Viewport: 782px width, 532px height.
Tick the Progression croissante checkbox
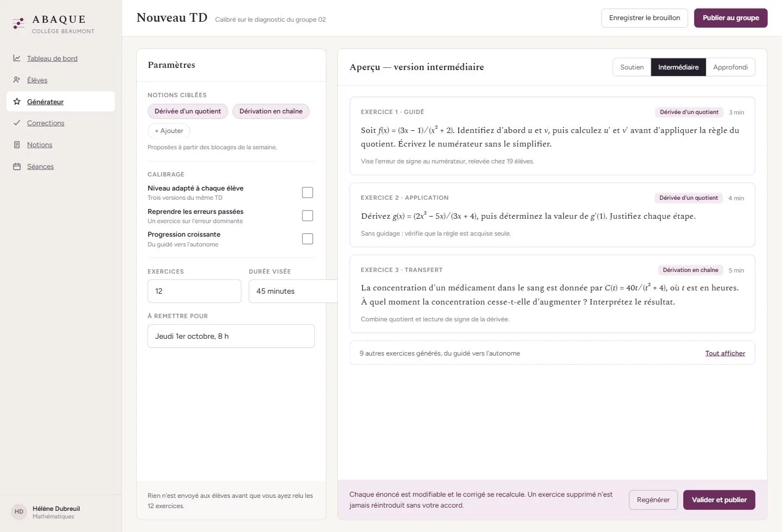(x=307, y=239)
